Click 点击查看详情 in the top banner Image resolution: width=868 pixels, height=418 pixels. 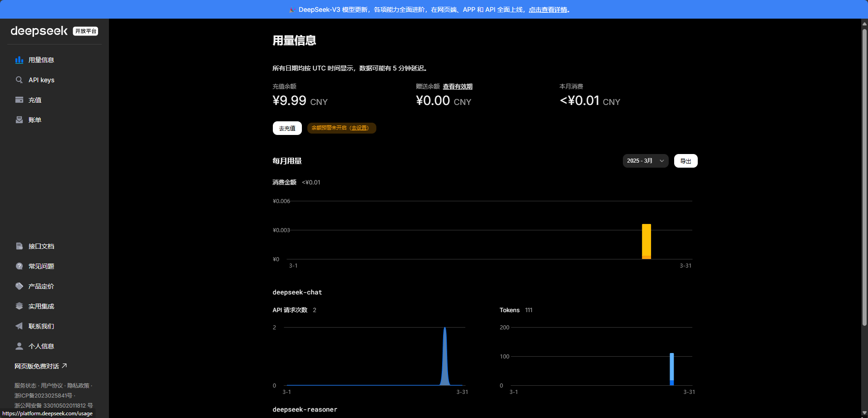(548, 10)
